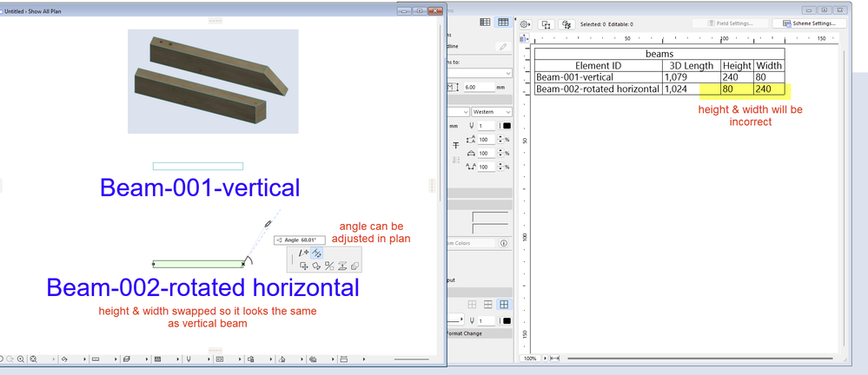Click the Rotate icon in pet palette
Image resolution: width=868 pixels, height=375 pixels.
click(316, 266)
